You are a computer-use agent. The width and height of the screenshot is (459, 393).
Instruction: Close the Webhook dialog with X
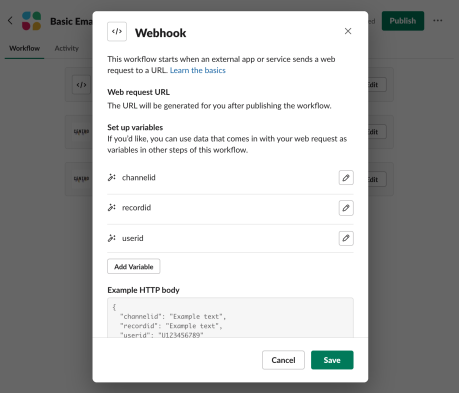(348, 31)
